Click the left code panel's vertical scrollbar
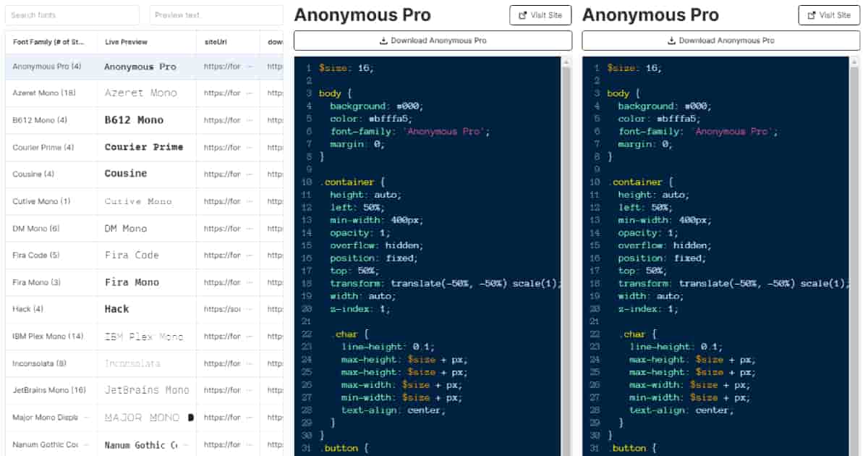This screenshot has width=868, height=456. [566, 256]
